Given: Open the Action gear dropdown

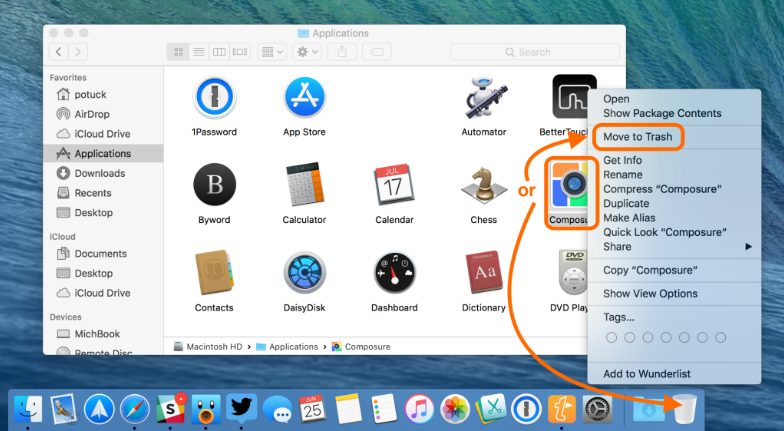Looking at the screenshot, I should click(x=306, y=51).
